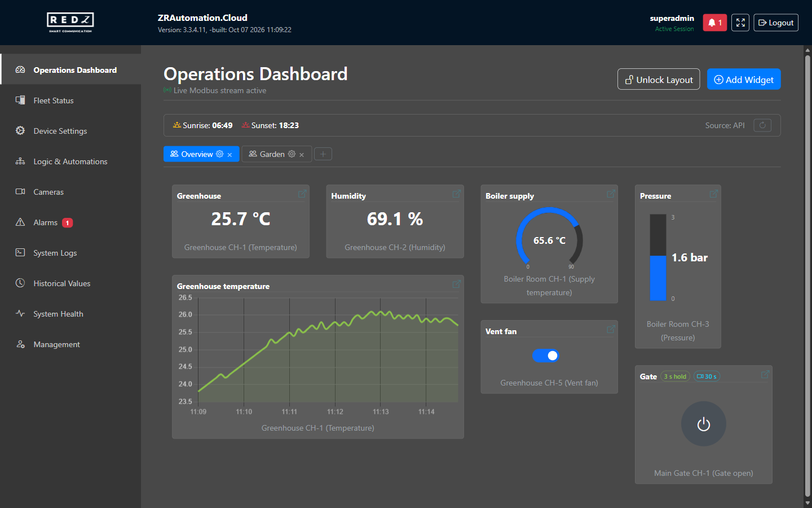Open Vent fan widget popout icon
The height and width of the screenshot is (508, 812).
click(x=611, y=329)
